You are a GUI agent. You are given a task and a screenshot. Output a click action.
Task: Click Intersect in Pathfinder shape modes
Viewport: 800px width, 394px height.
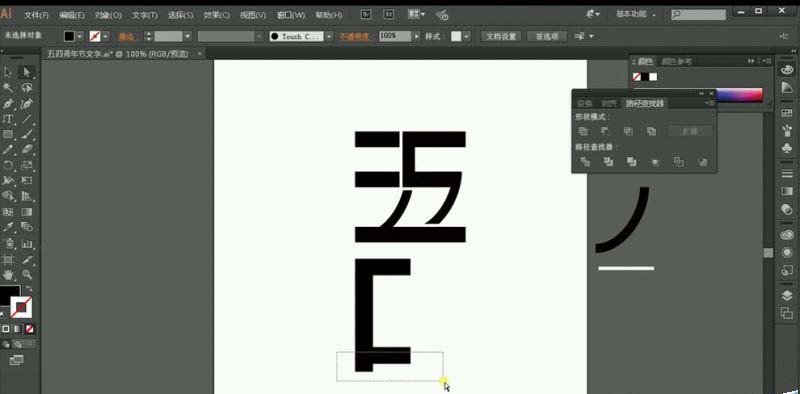(629, 131)
